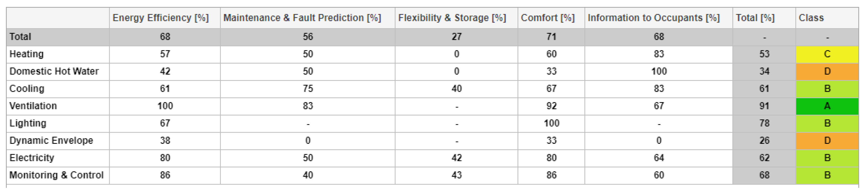This screenshot has width=868, height=192.
Task: Click orange class D cell for Dynamic Envelope
Action: click(x=827, y=140)
